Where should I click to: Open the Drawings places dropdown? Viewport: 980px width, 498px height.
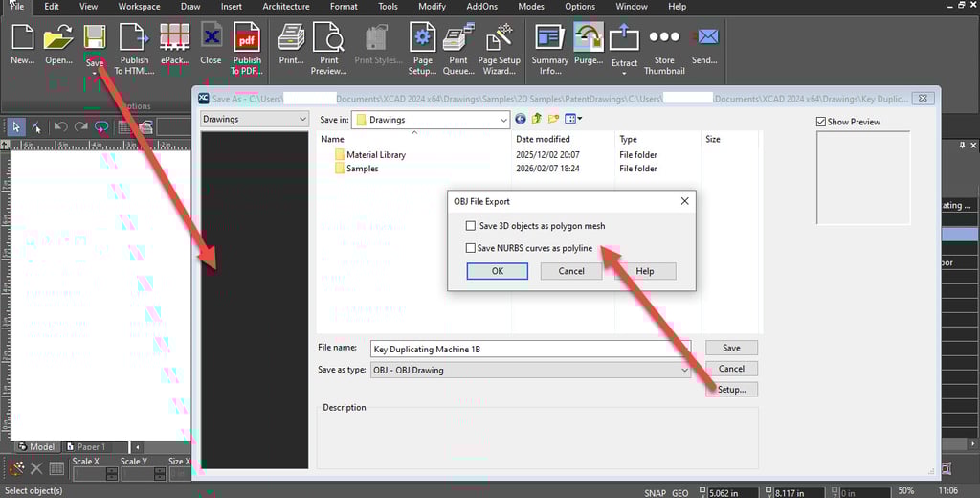pyautogui.click(x=255, y=119)
